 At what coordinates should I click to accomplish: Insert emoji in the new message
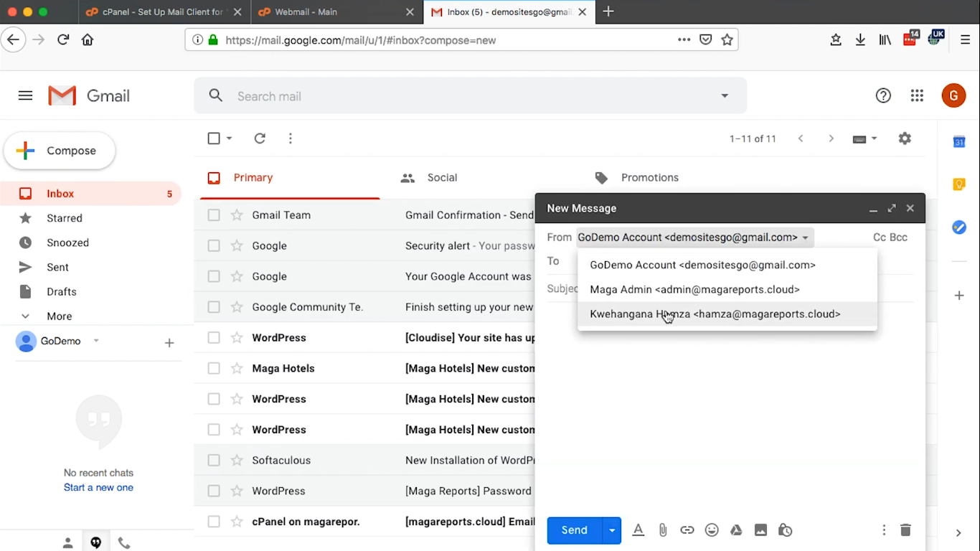click(x=712, y=530)
